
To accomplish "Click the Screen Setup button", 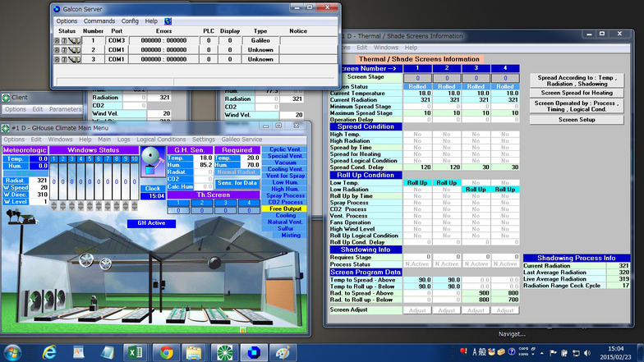I will (577, 119).
